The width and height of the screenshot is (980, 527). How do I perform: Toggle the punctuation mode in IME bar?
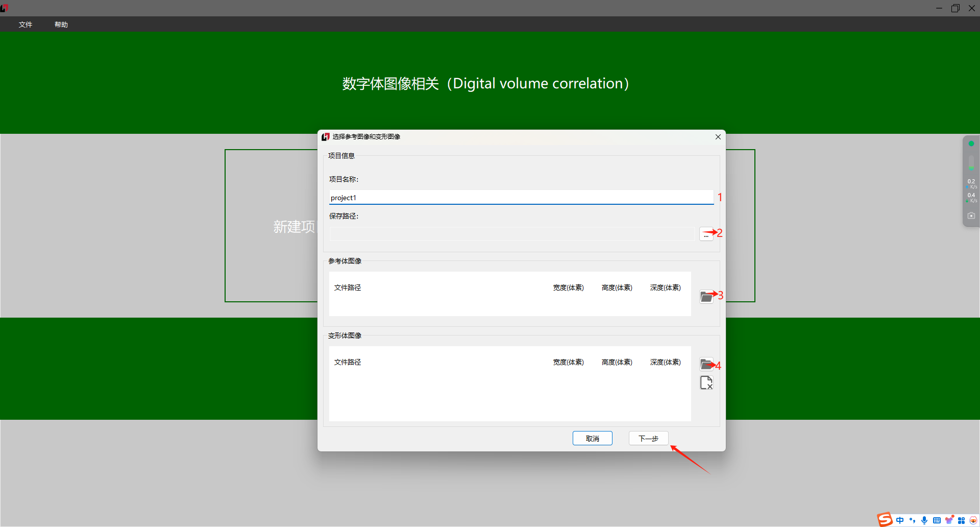912,520
